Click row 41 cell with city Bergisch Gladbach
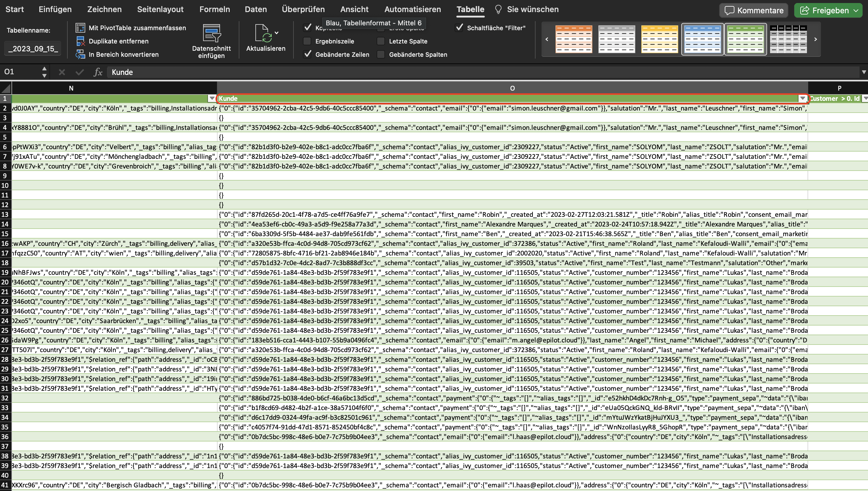 [x=114, y=485]
